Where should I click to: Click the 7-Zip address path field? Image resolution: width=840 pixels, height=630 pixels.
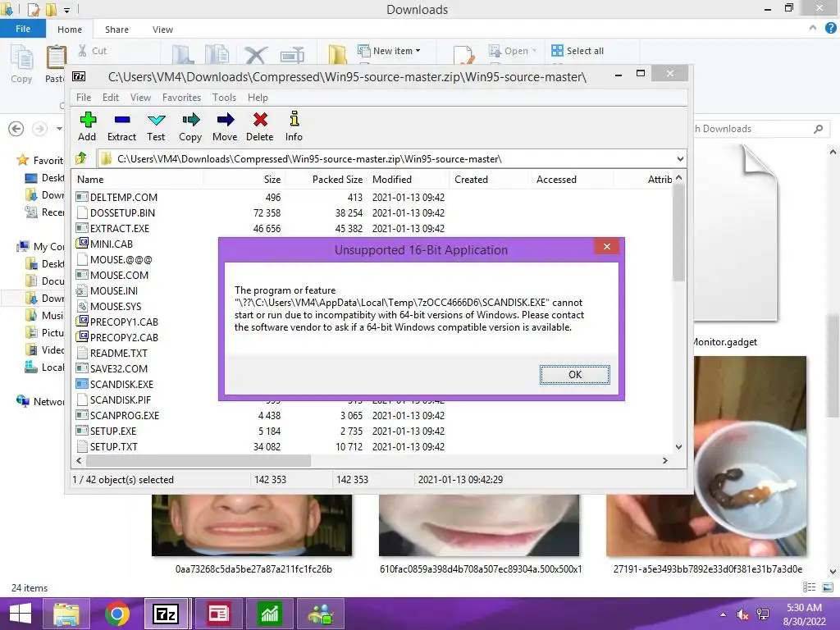(x=391, y=159)
